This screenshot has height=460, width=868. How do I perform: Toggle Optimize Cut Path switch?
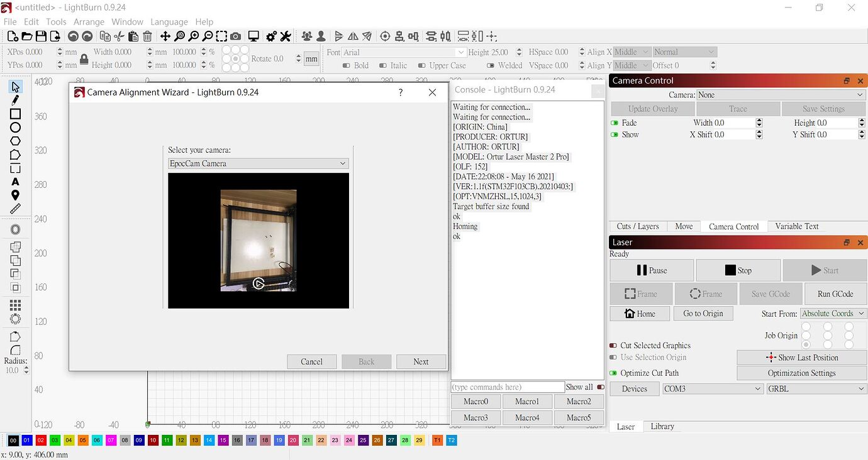coord(613,373)
